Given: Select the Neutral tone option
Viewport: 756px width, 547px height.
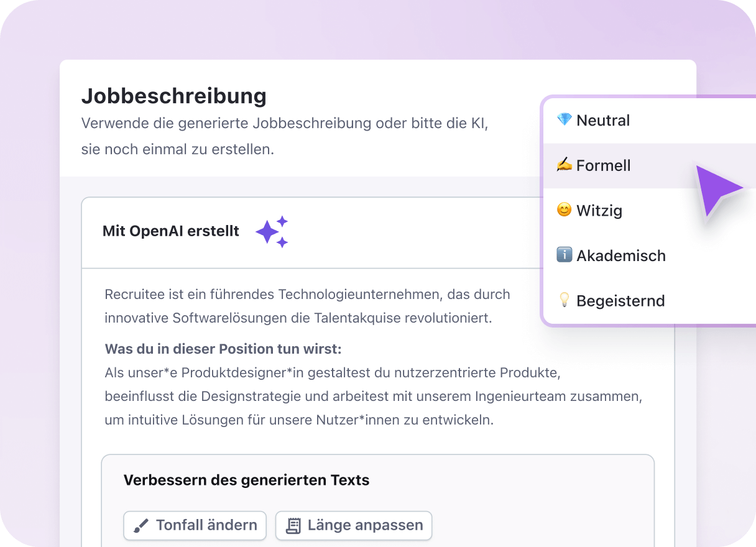Looking at the screenshot, I should (601, 120).
